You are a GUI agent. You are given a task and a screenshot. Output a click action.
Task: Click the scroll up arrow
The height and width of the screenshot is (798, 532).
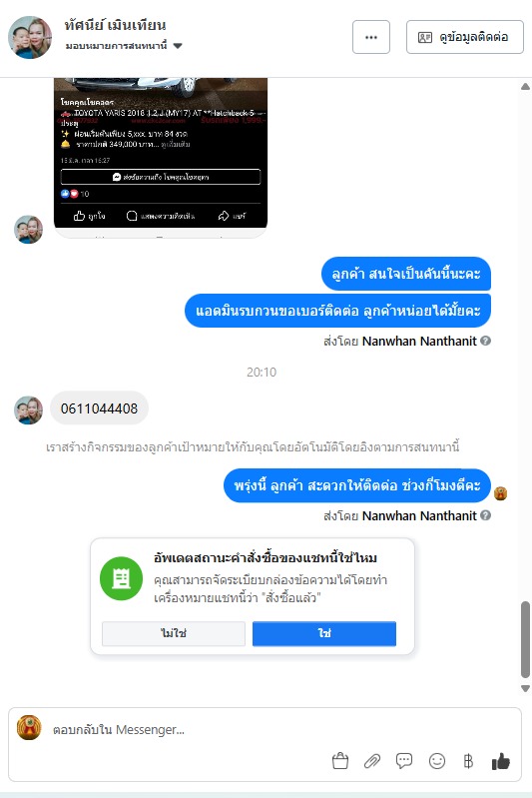coord(525,87)
